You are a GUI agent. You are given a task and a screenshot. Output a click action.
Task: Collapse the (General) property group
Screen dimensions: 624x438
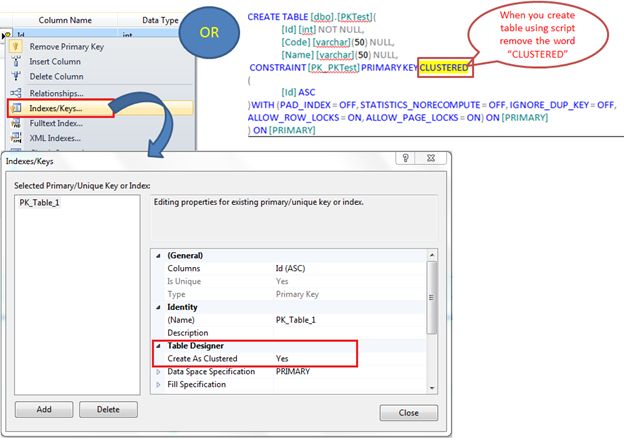pyautogui.click(x=158, y=256)
